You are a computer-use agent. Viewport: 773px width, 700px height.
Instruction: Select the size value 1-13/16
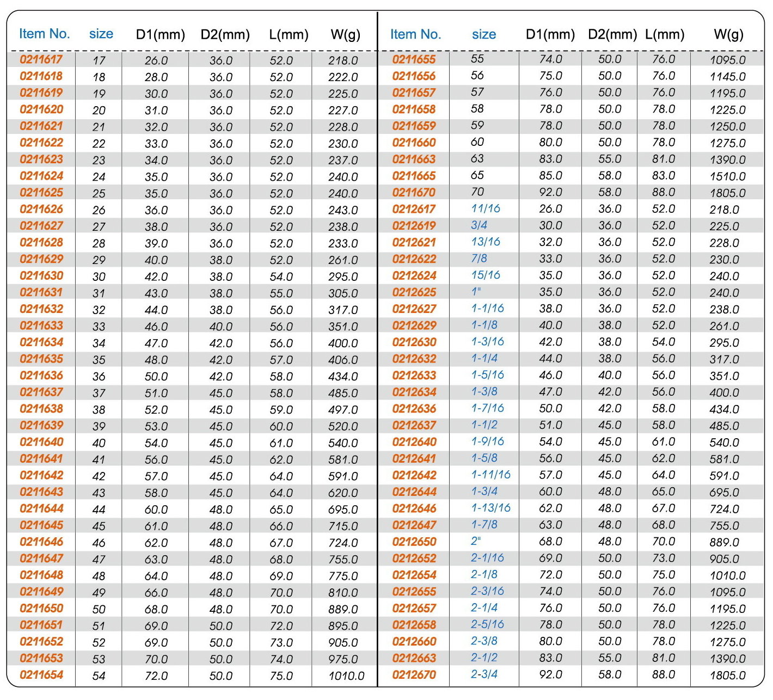tap(491, 508)
